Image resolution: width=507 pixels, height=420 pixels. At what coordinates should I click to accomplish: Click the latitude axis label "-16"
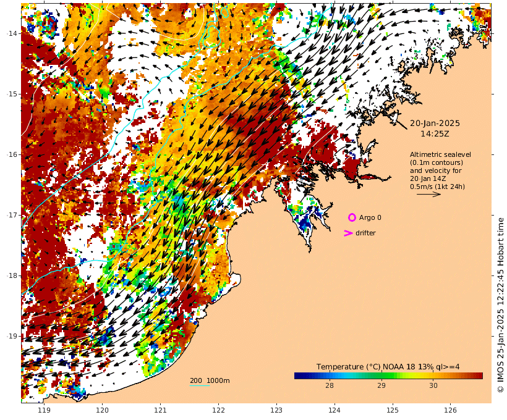tap(11, 154)
